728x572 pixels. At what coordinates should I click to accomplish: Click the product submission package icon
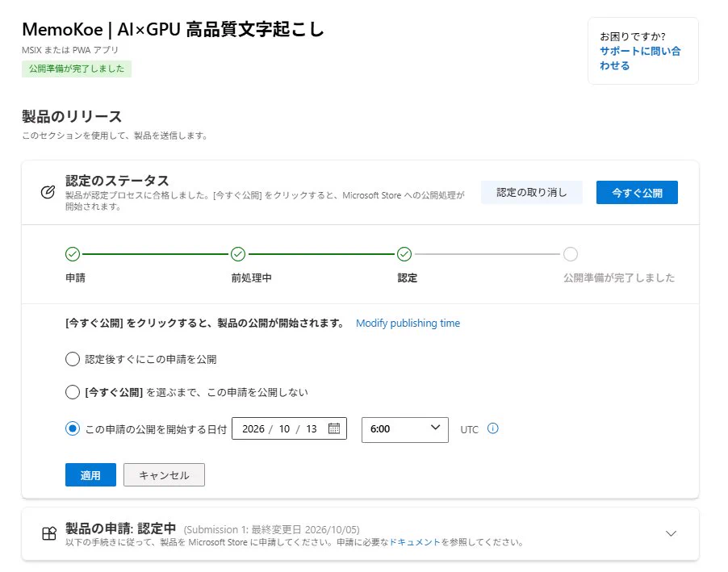click(x=49, y=533)
